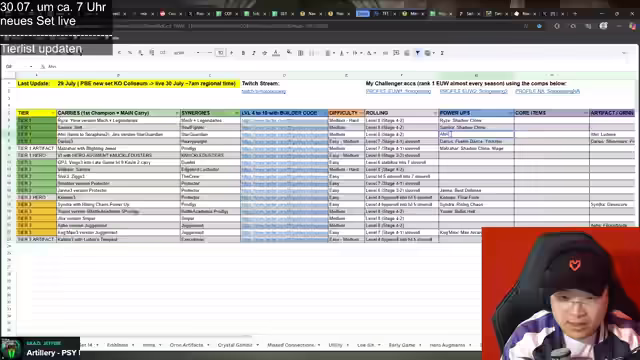640x360 pixels.
Task: Open Emblems tab options arrow
Action: (x=133, y=345)
